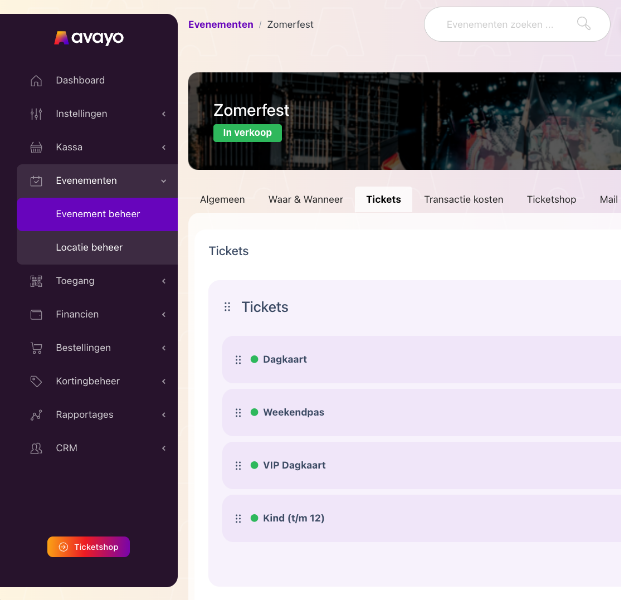Click drag handle of Tickets group
Screen dimensions: 621x600
pyautogui.click(x=227, y=307)
